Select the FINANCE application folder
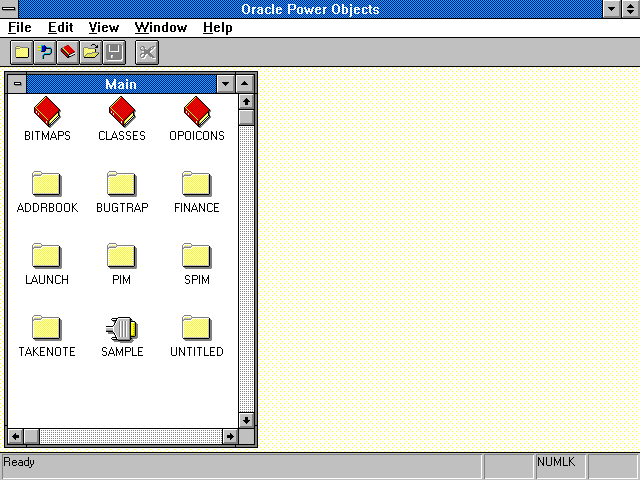 [x=196, y=183]
